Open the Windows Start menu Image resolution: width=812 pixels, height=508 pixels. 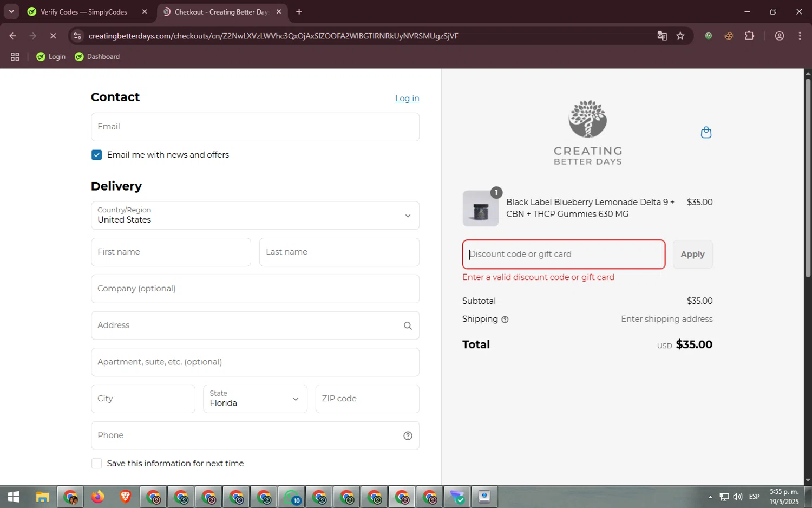click(14, 497)
